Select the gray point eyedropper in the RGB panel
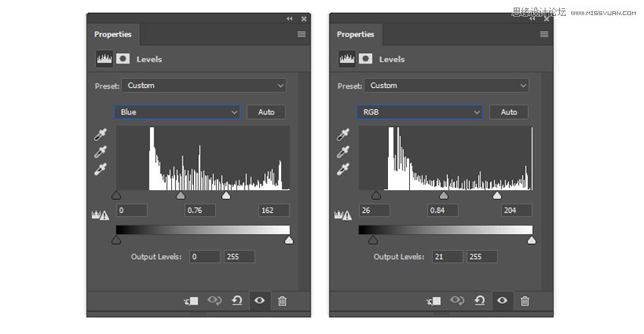Image resolution: width=644 pixels, height=334 pixels. pos(343,151)
